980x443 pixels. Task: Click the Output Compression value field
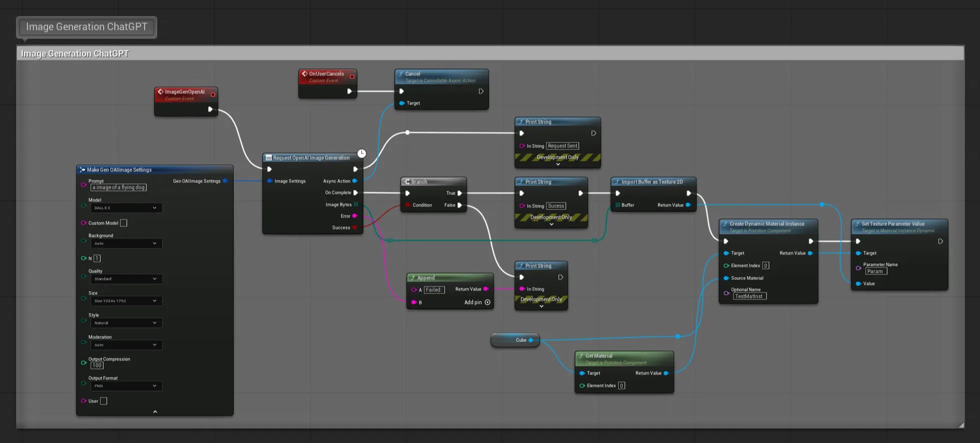(x=97, y=365)
